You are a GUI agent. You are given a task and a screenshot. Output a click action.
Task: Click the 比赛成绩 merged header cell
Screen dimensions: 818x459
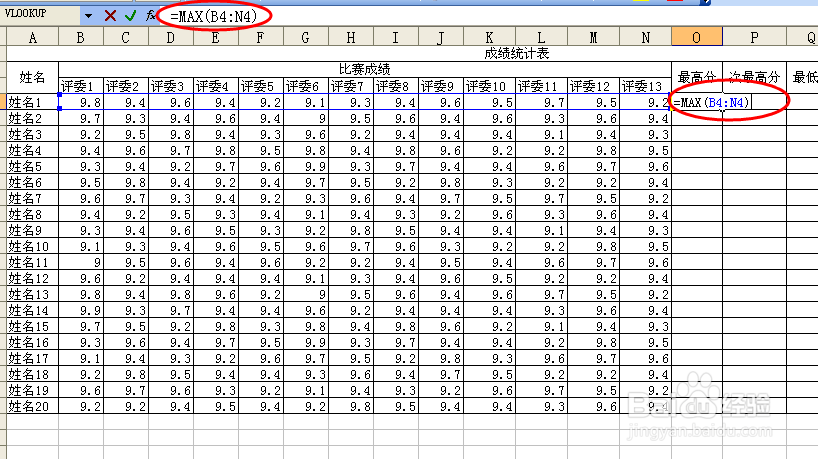pyautogui.click(x=365, y=69)
